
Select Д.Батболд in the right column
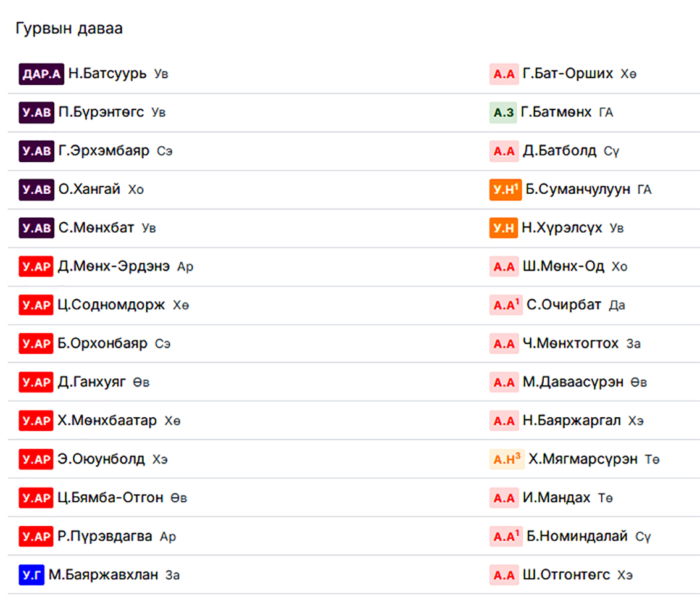tap(559, 151)
